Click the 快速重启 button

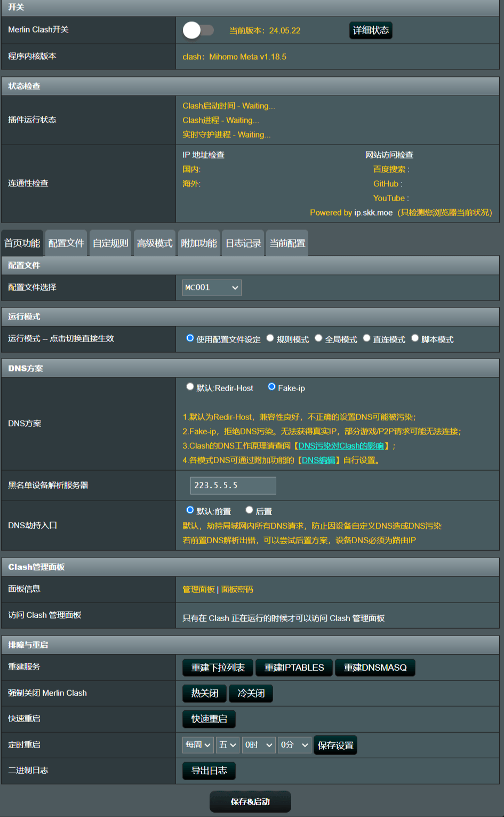click(209, 719)
